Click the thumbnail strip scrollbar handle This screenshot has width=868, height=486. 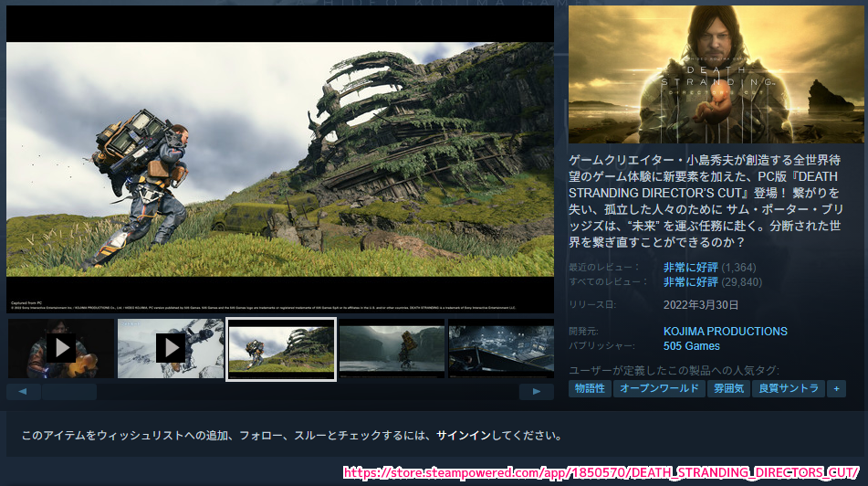click(69, 391)
